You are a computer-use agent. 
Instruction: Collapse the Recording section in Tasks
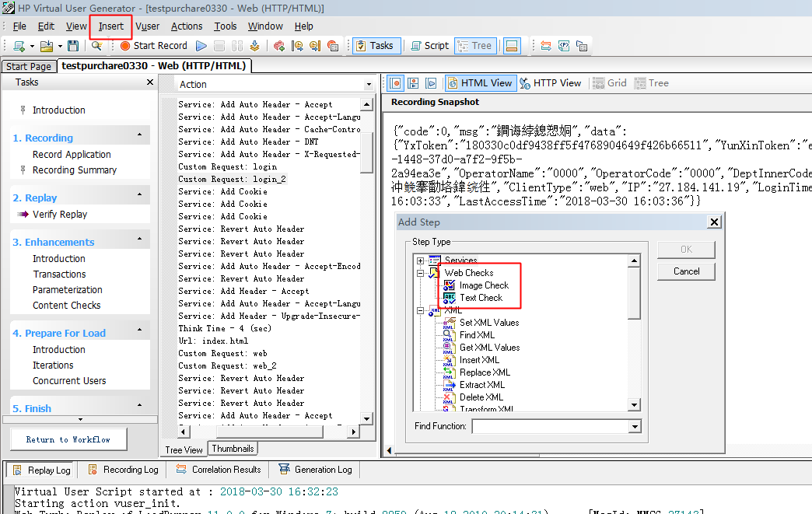point(139,135)
